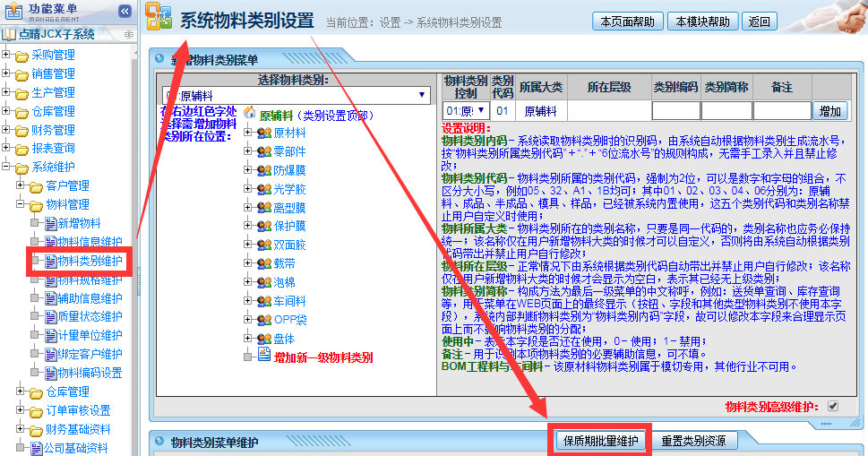Click the folder icon of 采购管理
Screen dimensions: 868x456
21,56
